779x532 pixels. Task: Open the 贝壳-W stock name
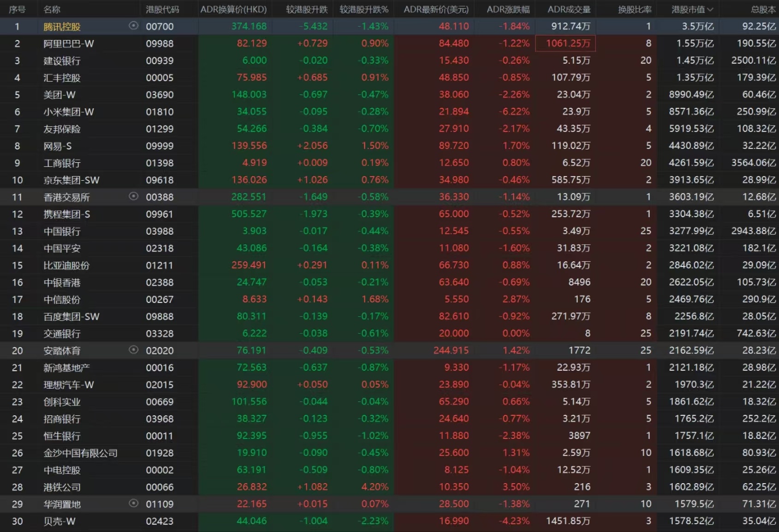click(59, 521)
